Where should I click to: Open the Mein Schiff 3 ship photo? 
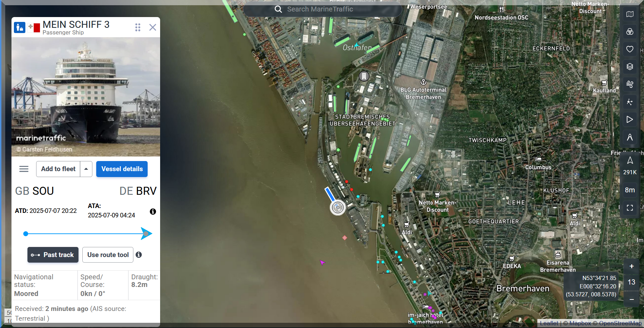point(86,97)
